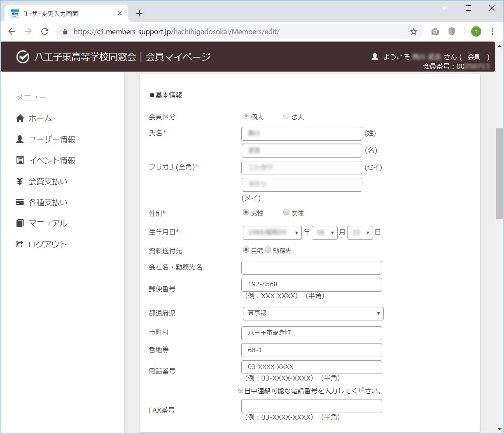Open the birth month dropdown
The image size is (504, 434).
click(324, 232)
